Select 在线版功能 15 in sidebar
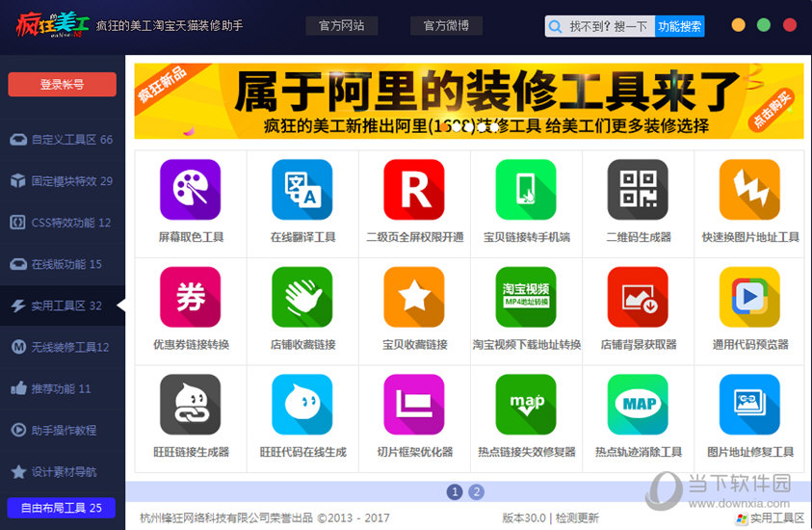Viewport: 812px width, 530px height. (x=63, y=264)
